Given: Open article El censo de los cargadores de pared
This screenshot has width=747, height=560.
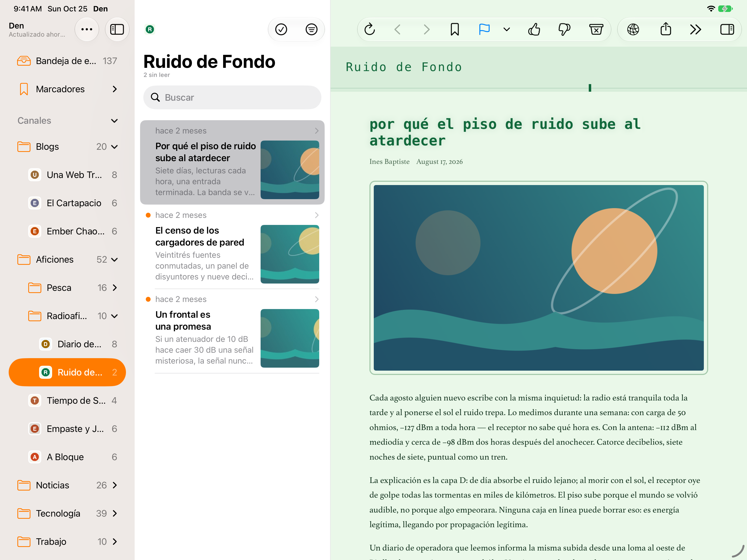Looking at the screenshot, I should 232,247.
